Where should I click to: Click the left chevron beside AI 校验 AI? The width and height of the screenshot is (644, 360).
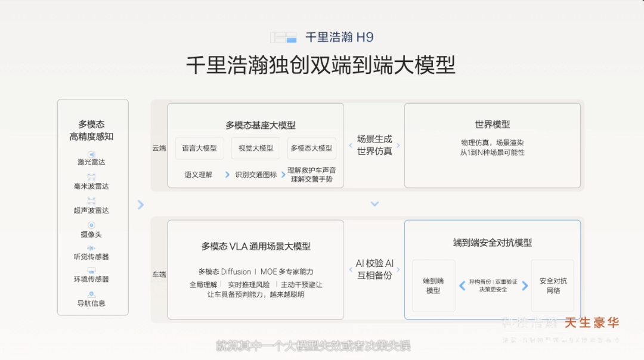point(351,269)
